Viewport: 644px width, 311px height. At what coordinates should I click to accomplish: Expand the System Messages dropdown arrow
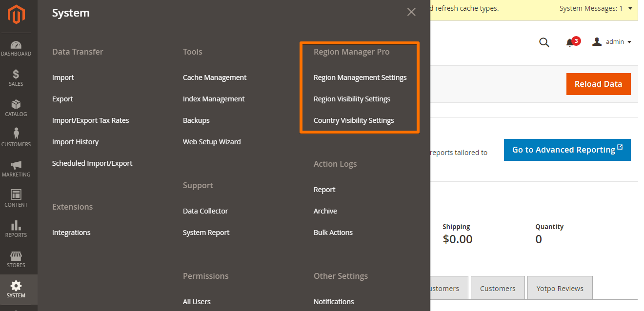point(630,8)
